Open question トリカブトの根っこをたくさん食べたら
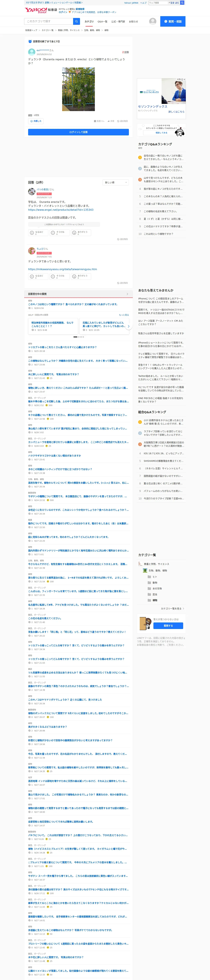This screenshot has width=210, height=980. click(x=62, y=347)
